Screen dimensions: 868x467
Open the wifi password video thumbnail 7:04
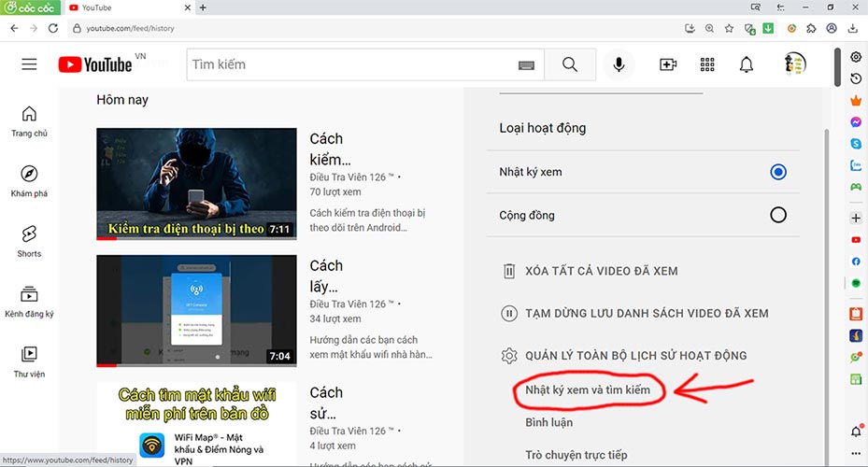(196, 310)
